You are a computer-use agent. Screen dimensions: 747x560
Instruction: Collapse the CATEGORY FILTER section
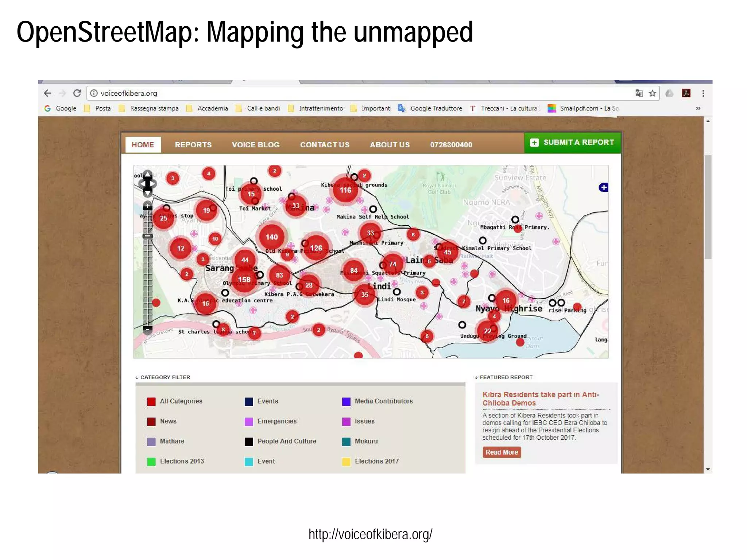coord(163,377)
